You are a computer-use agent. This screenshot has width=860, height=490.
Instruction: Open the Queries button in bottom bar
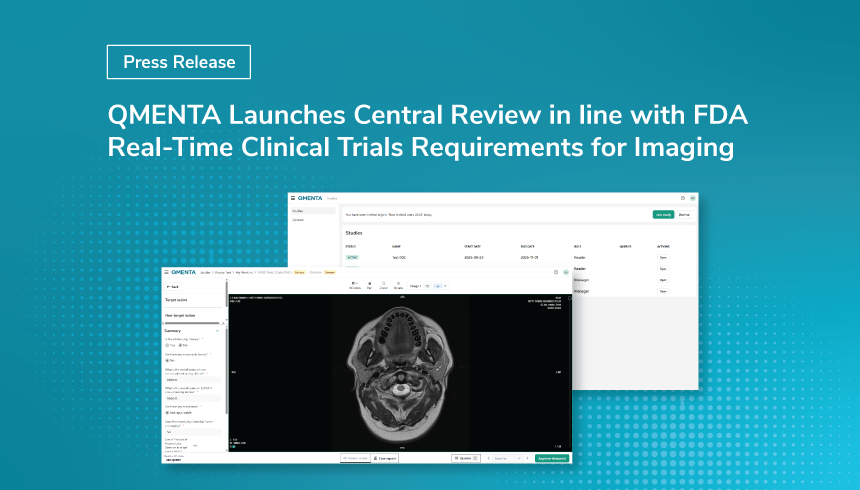coord(466,458)
